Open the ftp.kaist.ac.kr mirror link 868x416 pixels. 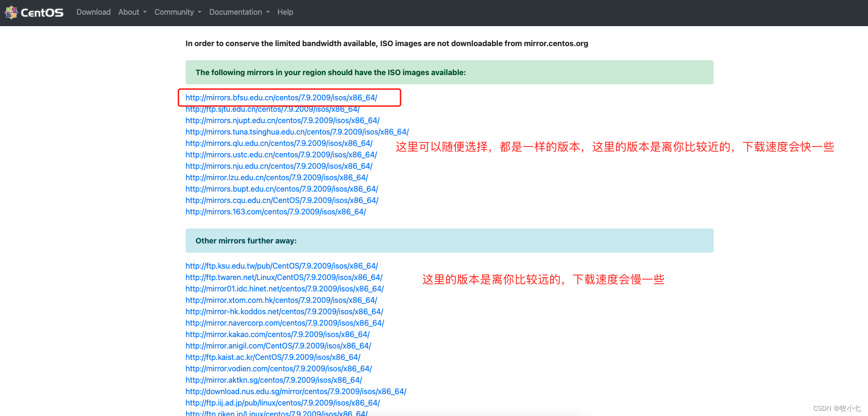pos(273,357)
